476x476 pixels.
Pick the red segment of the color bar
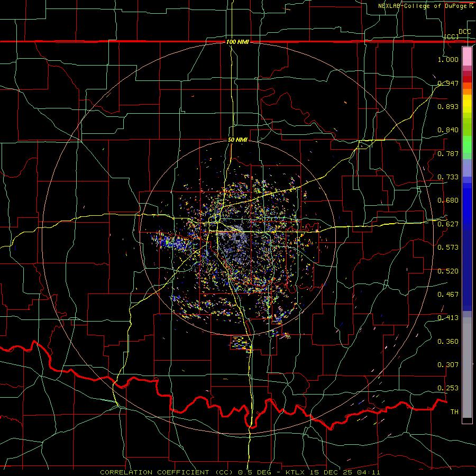point(467,79)
